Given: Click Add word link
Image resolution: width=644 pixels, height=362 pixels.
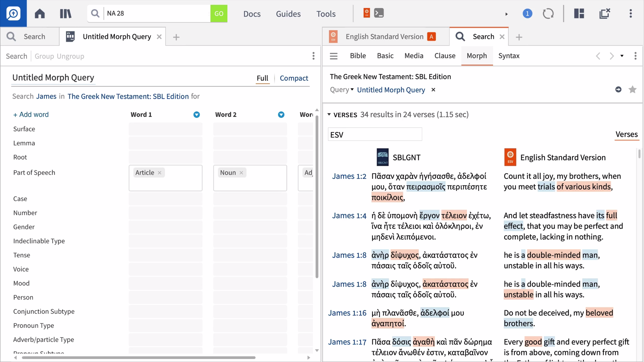Looking at the screenshot, I should (x=31, y=115).
